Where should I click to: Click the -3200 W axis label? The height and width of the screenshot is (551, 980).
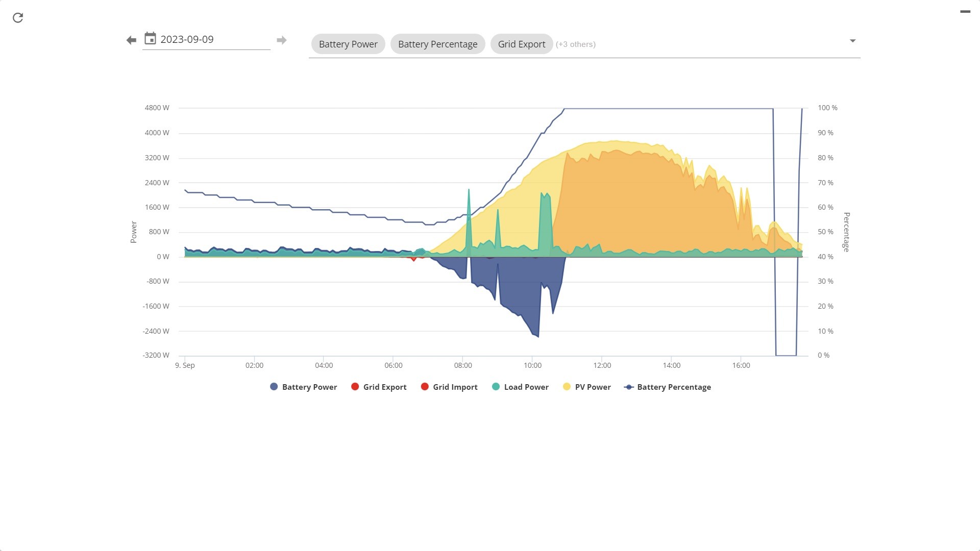pyautogui.click(x=156, y=356)
